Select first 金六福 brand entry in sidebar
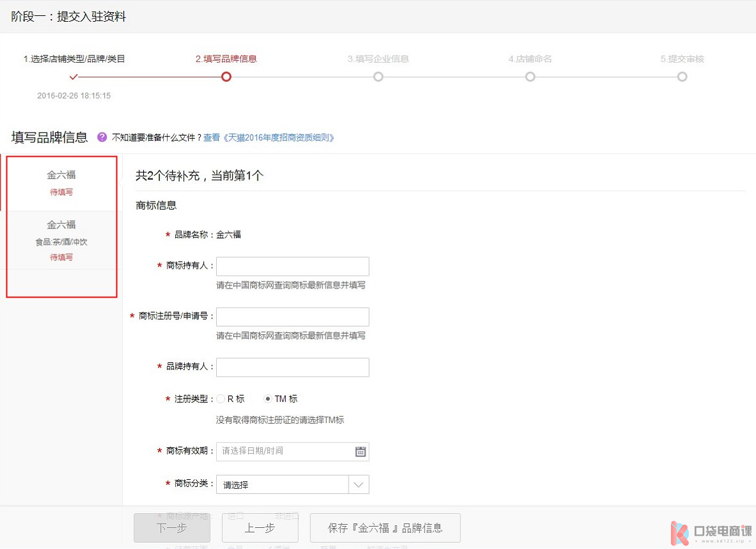The width and height of the screenshot is (756, 549). pyautogui.click(x=61, y=182)
